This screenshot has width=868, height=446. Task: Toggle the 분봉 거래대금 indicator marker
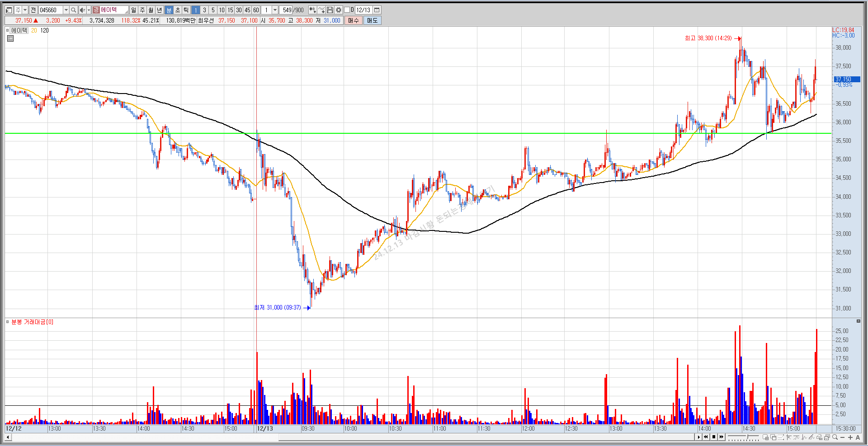coord(7,322)
